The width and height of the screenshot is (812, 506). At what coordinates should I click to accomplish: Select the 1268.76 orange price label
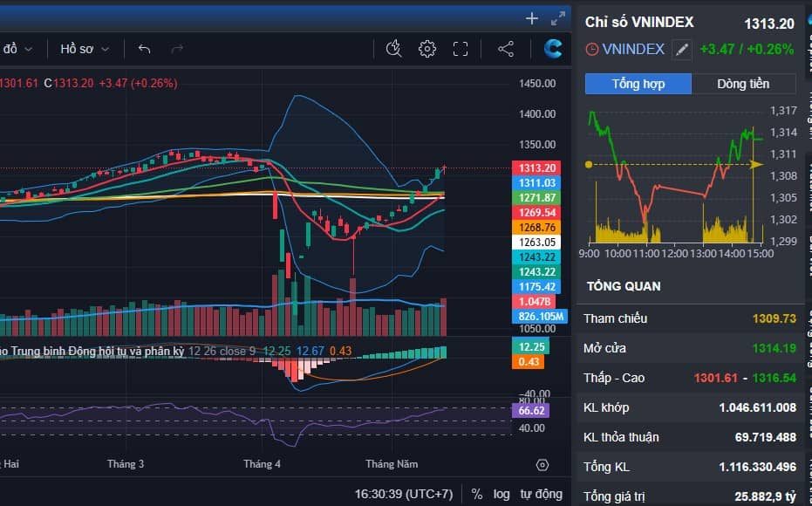pyautogui.click(x=536, y=228)
